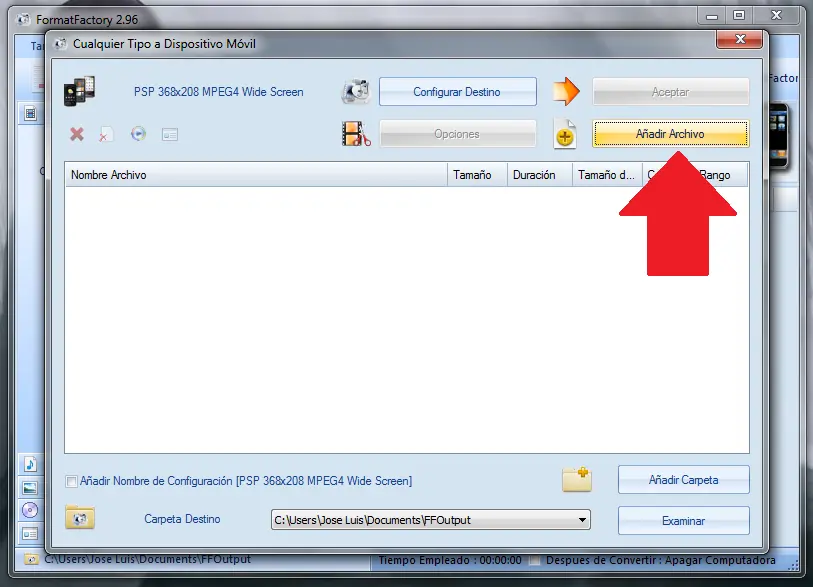The width and height of the screenshot is (813, 587).
Task: Click the mobile devices icon
Action: point(79,91)
